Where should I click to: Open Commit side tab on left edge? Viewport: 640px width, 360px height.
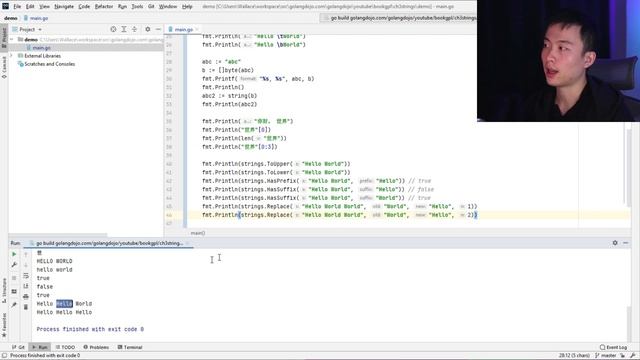[4, 67]
